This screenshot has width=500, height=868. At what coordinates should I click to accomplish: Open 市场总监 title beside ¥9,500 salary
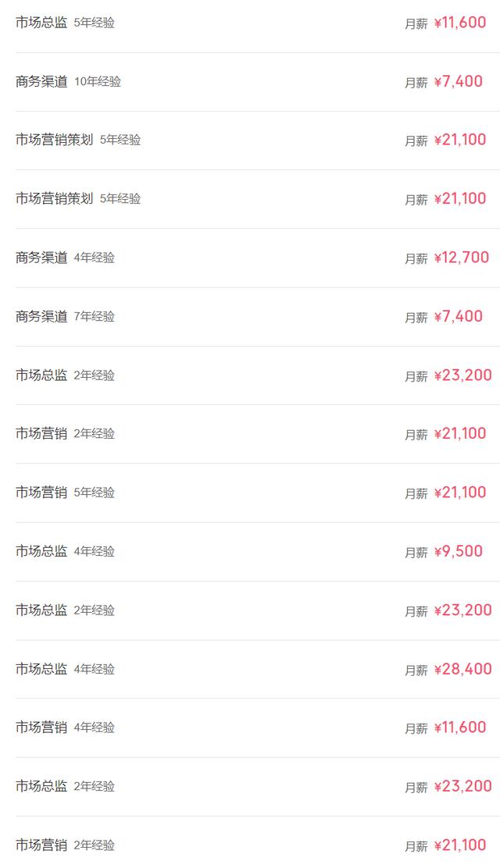pos(41,551)
